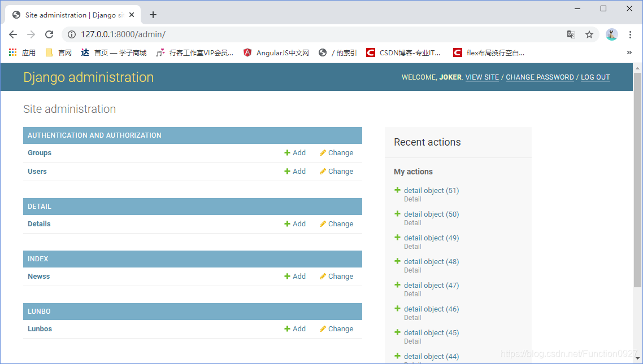The image size is (643, 364).
Task: Open the AngularJS中文网 bookmark
Action: [276, 52]
